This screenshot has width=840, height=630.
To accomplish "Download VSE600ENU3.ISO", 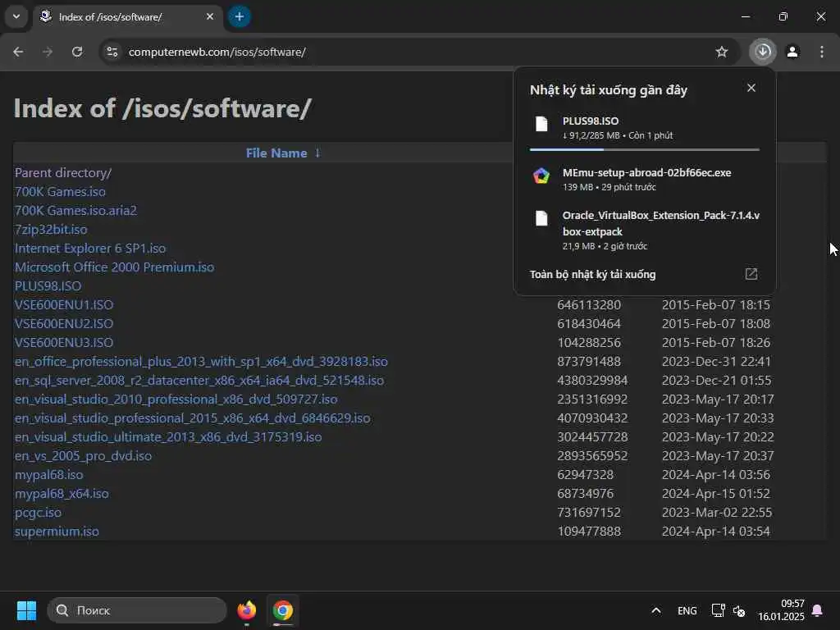I will pos(64,342).
